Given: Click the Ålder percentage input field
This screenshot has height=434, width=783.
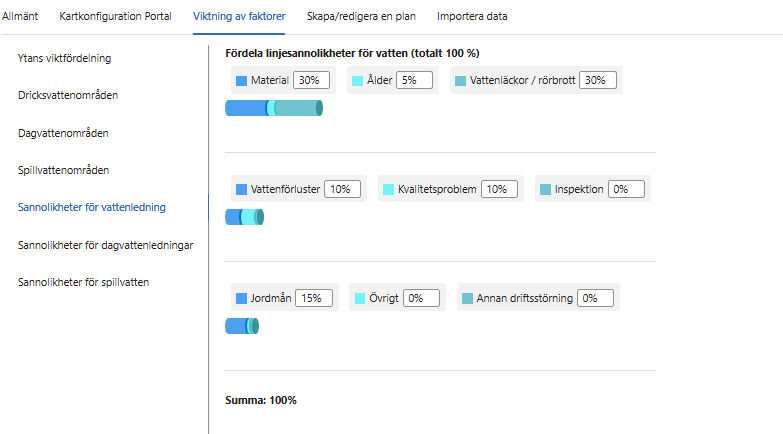Looking at the screenshot, I should click(414, 80).
